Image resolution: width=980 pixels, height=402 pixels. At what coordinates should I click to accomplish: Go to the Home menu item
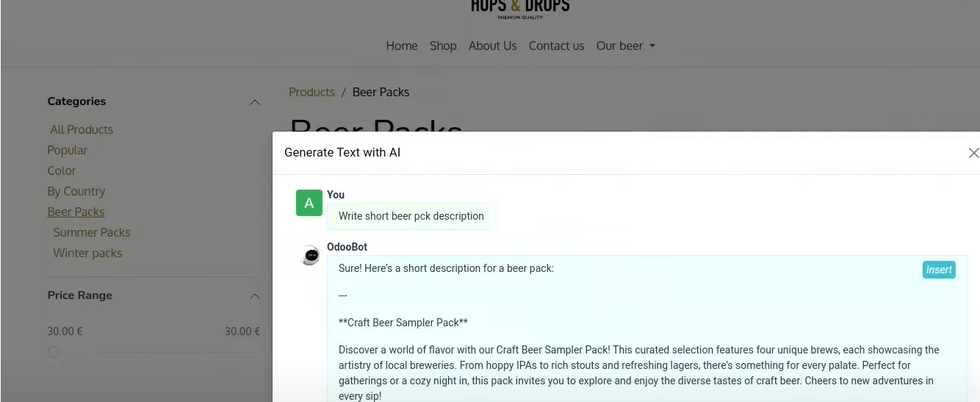click(x=402, y=46)
